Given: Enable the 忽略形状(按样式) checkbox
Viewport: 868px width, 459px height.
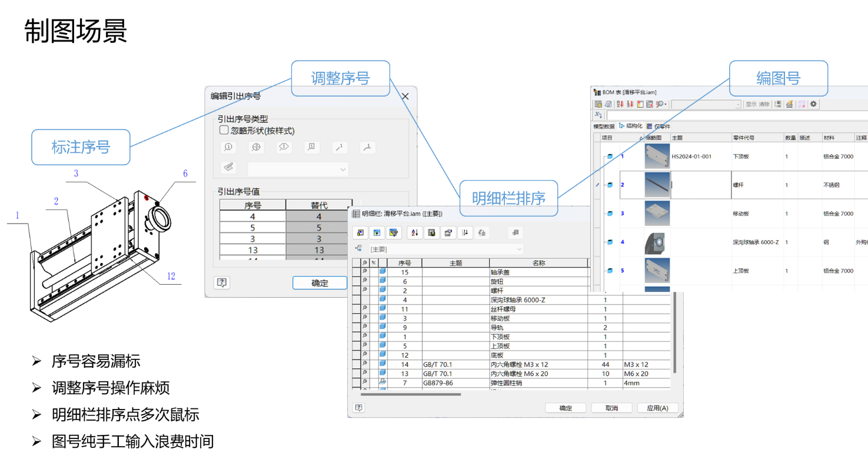Looking at the screenshot, I should click(x=224, y=131).
